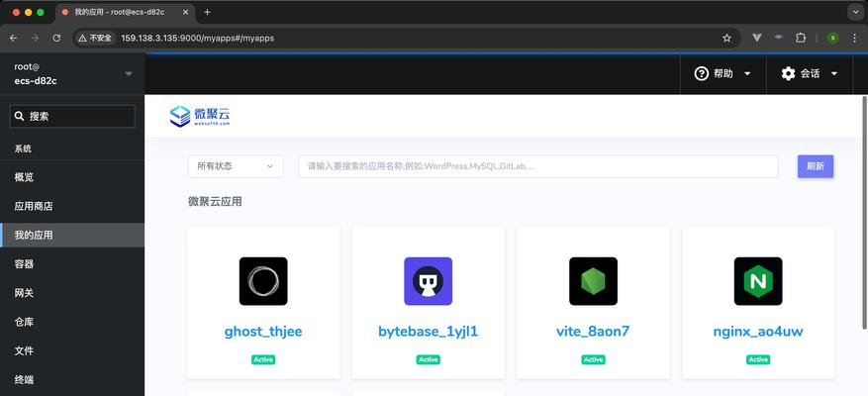Open the ghost_thjee app icon
Viewport: 868px width, 396px height.
(x=263, y=281)
